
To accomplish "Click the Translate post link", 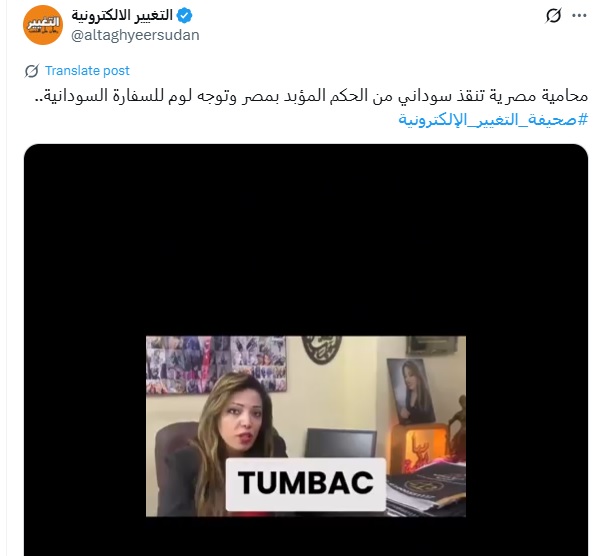I will (x=87, y=70).
